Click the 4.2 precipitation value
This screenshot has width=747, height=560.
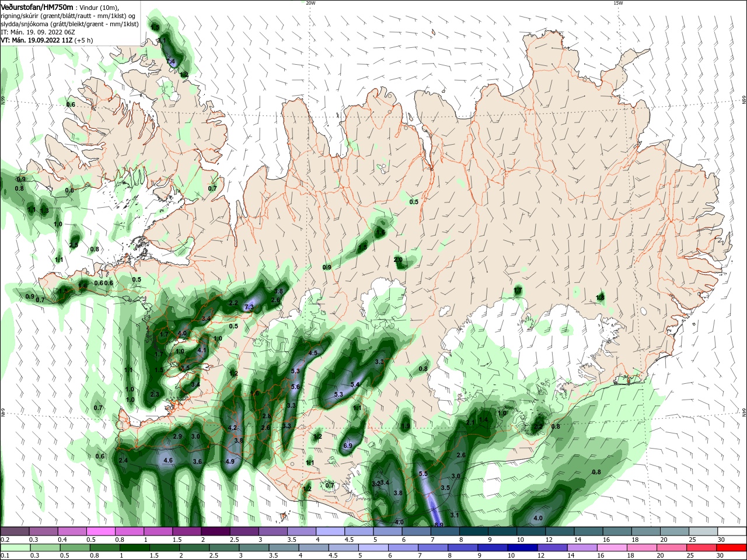232,428
